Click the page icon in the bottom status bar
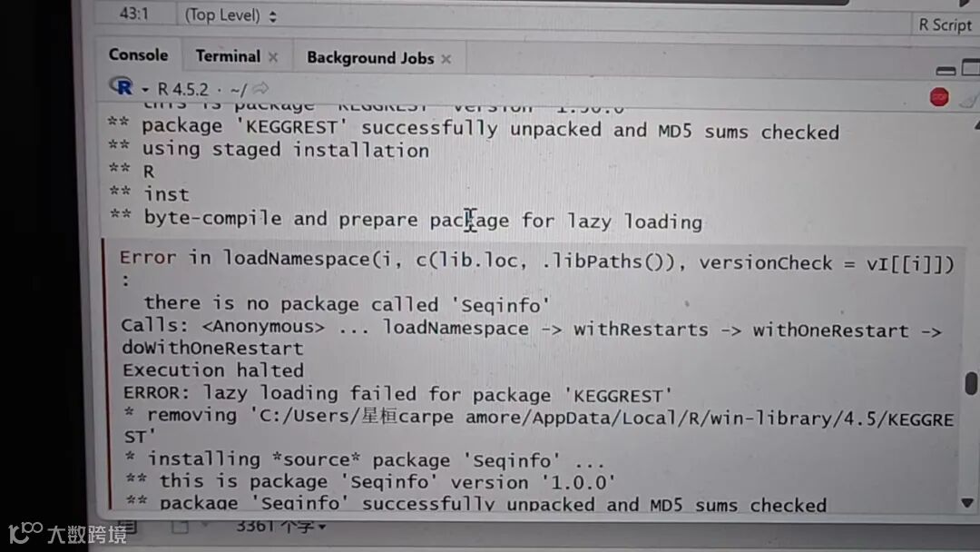 [180, 527]
